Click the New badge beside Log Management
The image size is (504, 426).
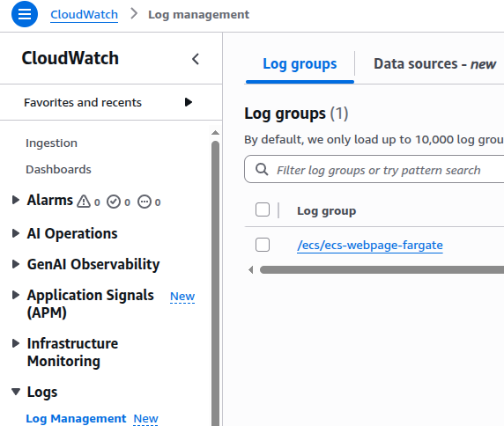(146, 419)
